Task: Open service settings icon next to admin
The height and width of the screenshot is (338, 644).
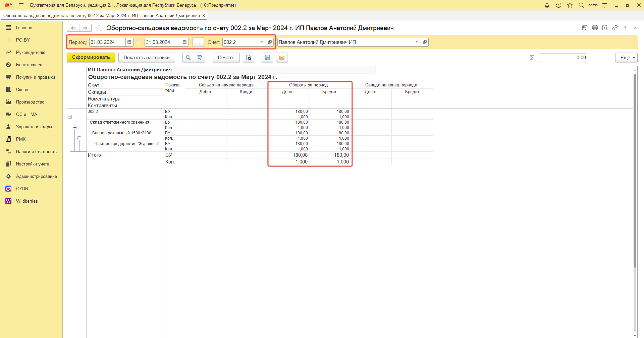Action: 605,5
